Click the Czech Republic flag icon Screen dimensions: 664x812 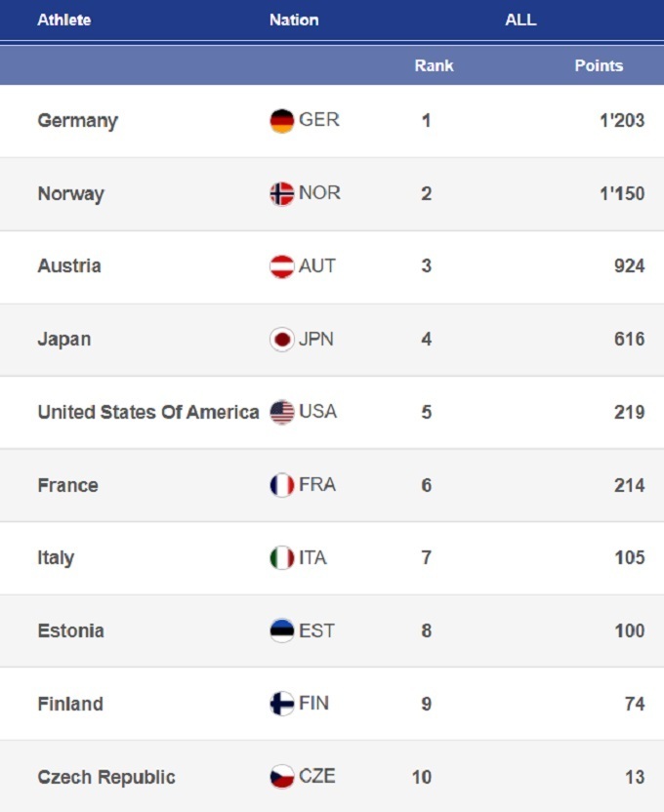coord(282,777)
